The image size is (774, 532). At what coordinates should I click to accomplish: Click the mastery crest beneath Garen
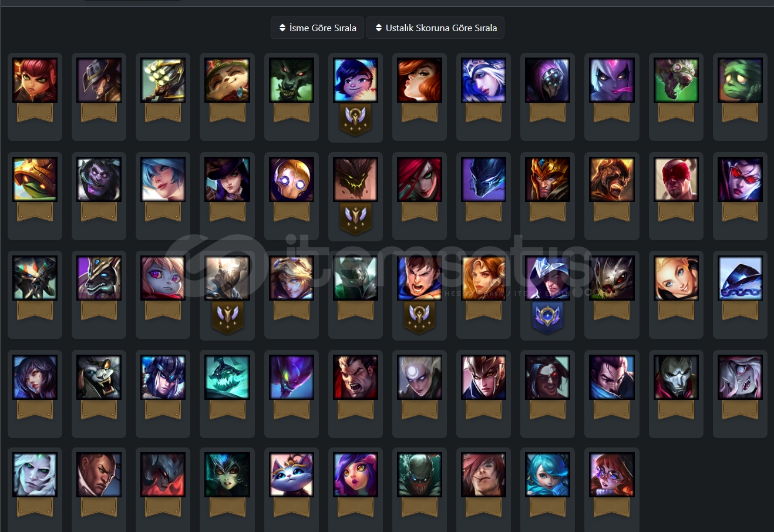[x=419, y=318]
